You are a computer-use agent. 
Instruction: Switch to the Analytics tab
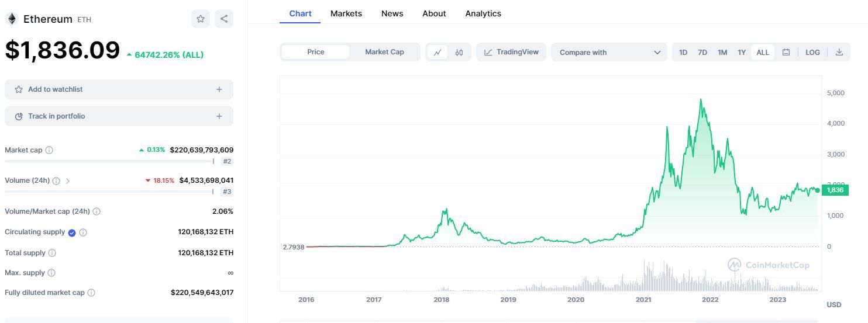click(x=483, y=13)
